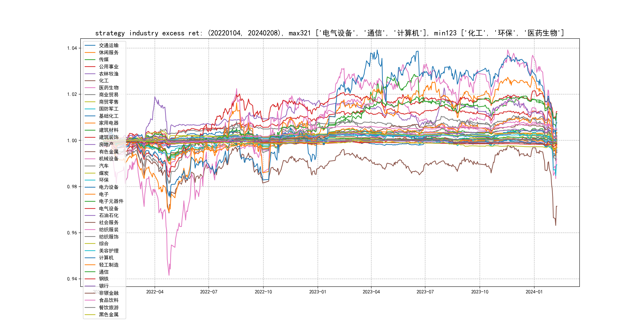Click the 非银金融 legend entry
The width and height of the screenshot is (644, 322).
coord(109,293)
